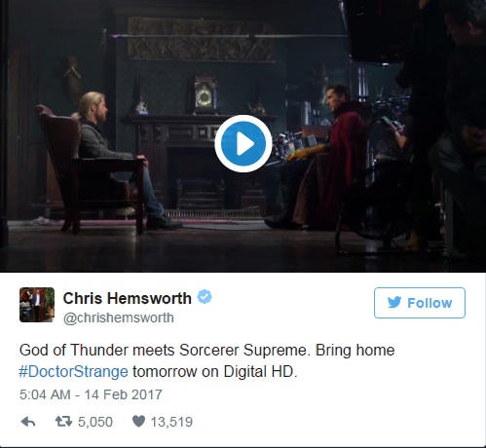Click the Follow button
Viewport: 486px width, 448px height.
tap(420, 303)
